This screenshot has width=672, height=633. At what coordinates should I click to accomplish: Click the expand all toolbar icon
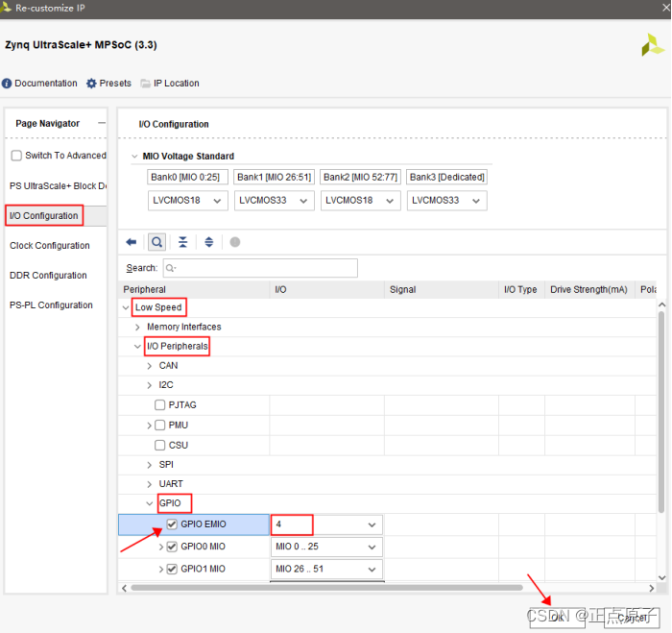[208, 242]
